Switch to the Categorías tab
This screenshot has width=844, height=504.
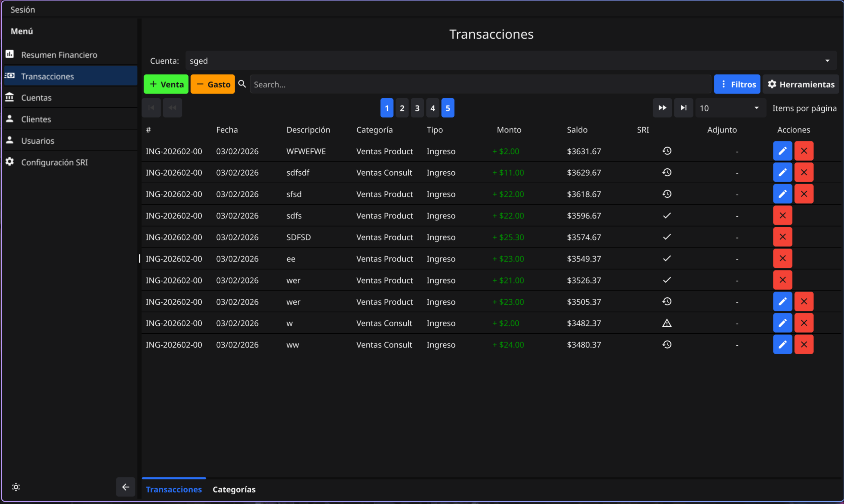[x=234, y=489]
